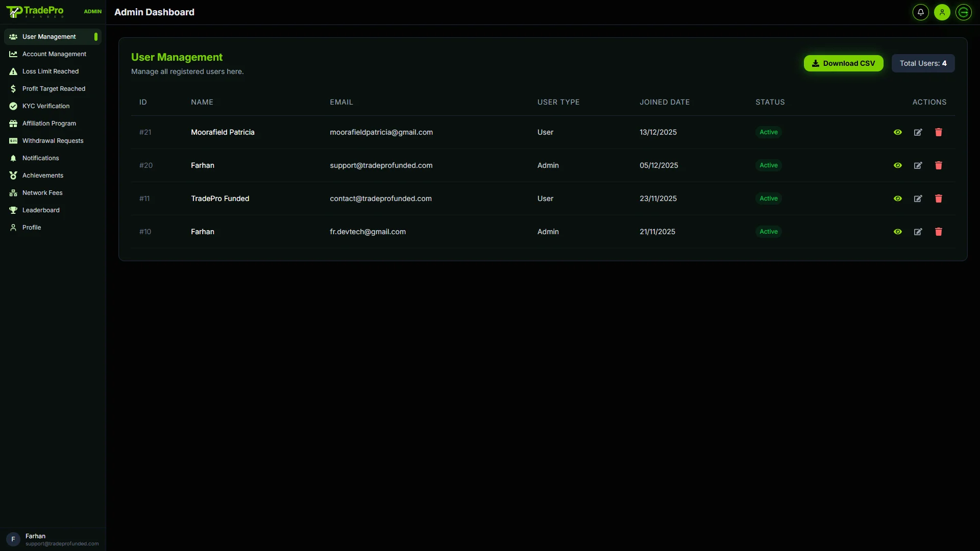This screenshot has height=551, width=980.
Task: Click the Total Users: 4 badge
Action: pos(923,63)
